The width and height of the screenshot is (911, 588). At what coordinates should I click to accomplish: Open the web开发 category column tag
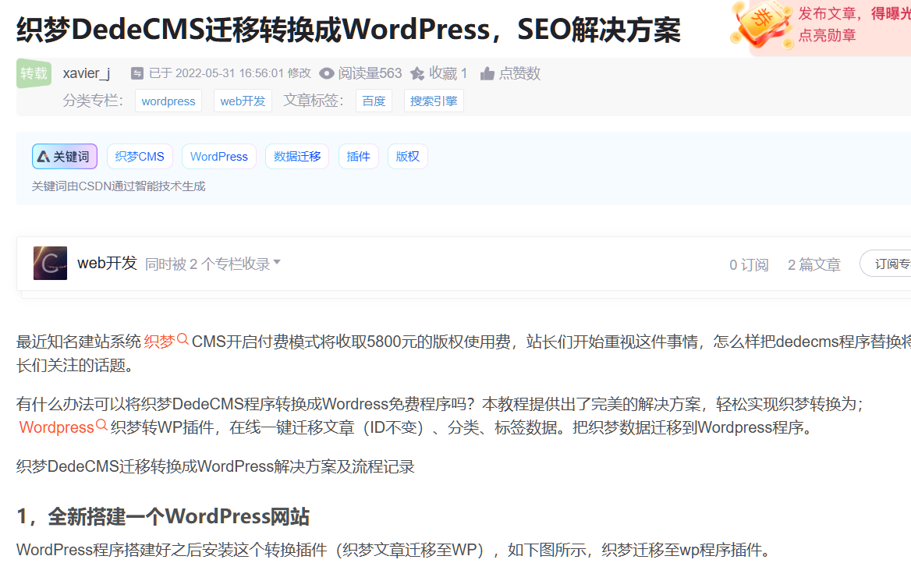[243, 101]
